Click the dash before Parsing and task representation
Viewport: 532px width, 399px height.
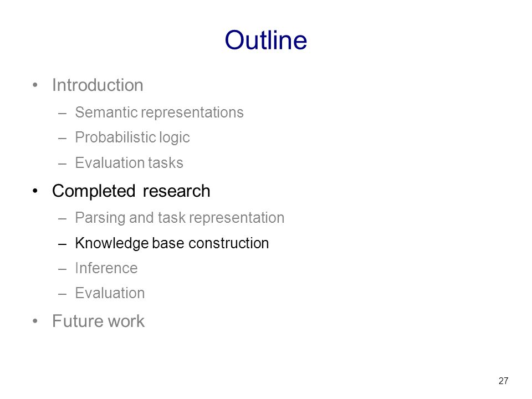point(62,219)
